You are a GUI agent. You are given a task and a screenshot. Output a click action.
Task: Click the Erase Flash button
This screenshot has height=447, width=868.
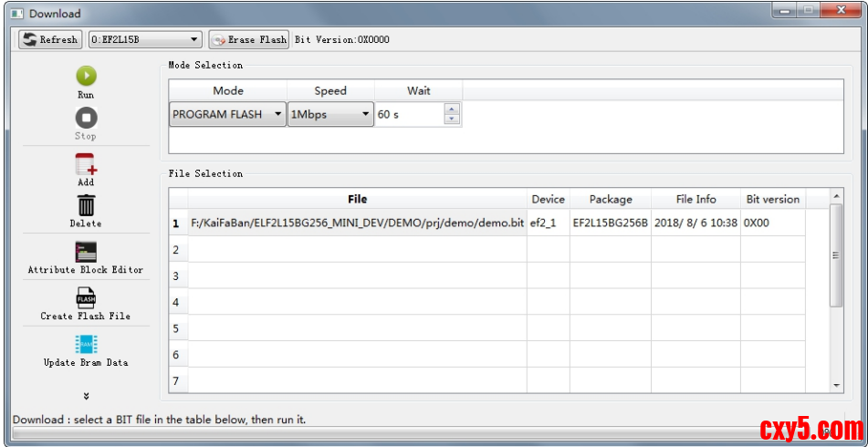coord(249,39)
